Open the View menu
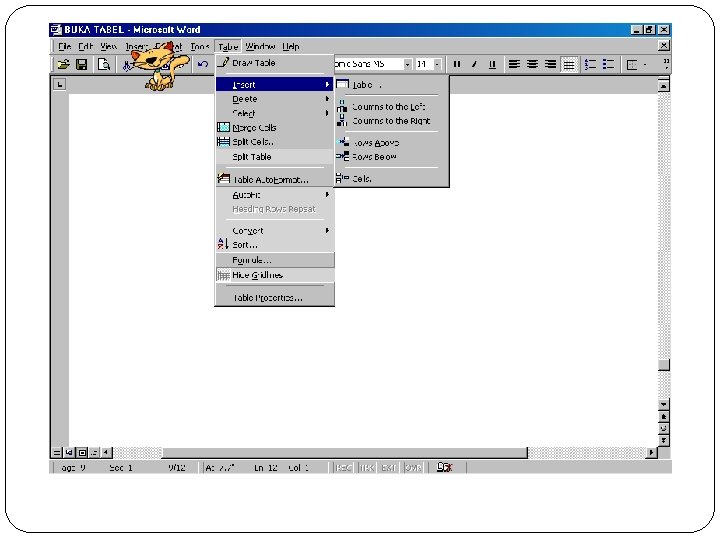The width and height of the screenshot is (720, 540). (108, 46)
